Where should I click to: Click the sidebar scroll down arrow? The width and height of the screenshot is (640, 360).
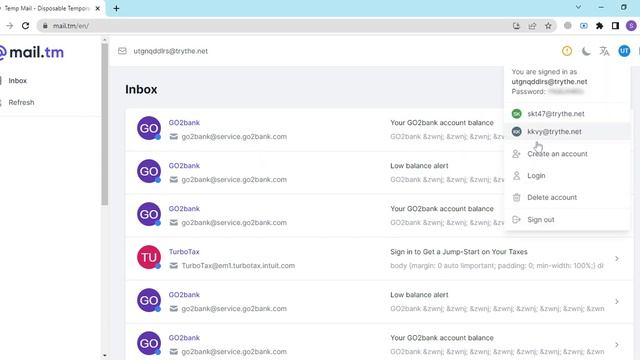pos(104,355)
